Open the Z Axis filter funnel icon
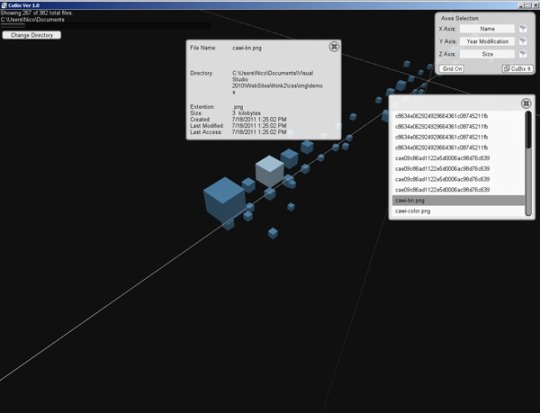540x413 pixels. coord(523,54)
